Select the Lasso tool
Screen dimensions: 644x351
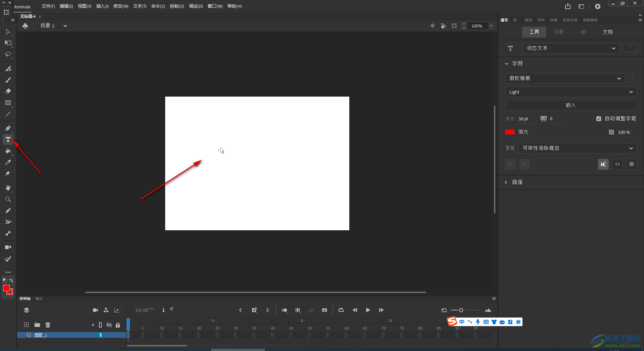point(8,54)
